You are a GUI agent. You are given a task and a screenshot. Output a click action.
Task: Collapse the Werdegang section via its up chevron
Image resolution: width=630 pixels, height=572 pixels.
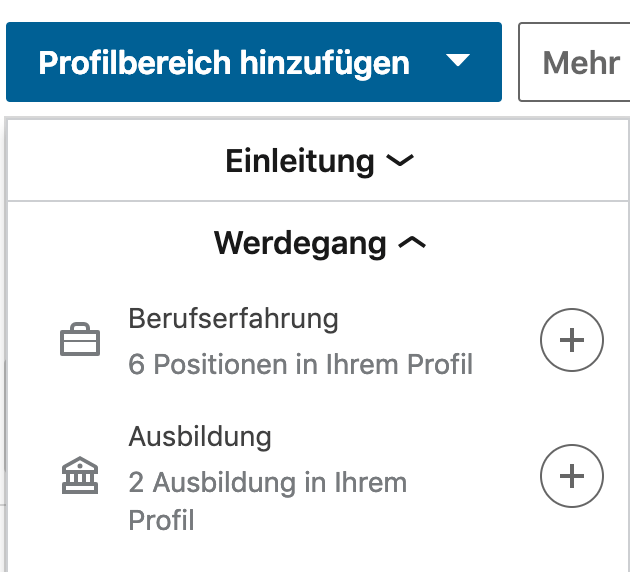pos(412,242)
